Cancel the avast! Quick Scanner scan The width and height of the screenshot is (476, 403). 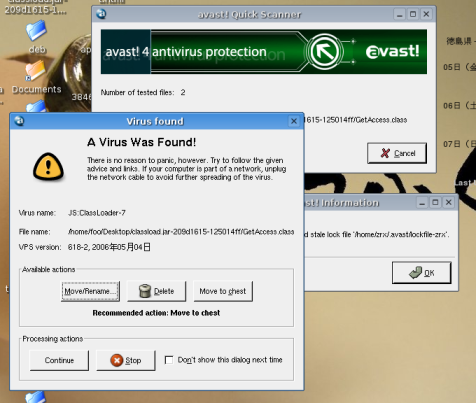pos(397,153)
